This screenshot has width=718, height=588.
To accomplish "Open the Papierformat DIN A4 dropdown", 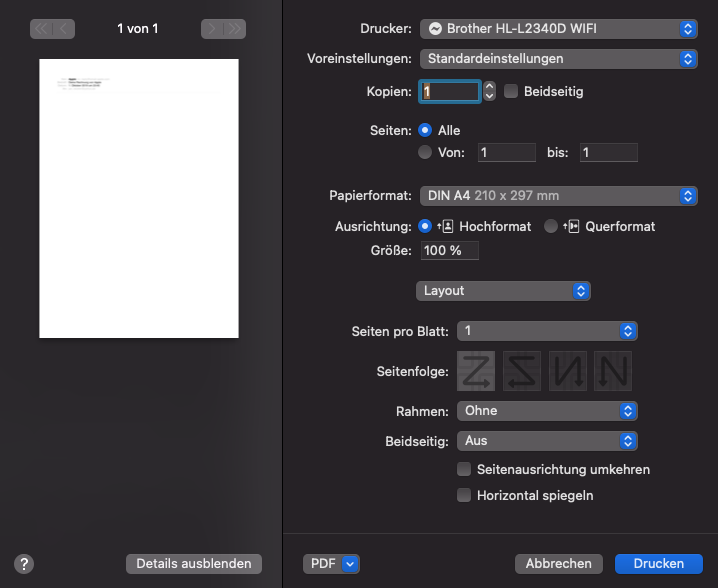I will click(559, 196).
